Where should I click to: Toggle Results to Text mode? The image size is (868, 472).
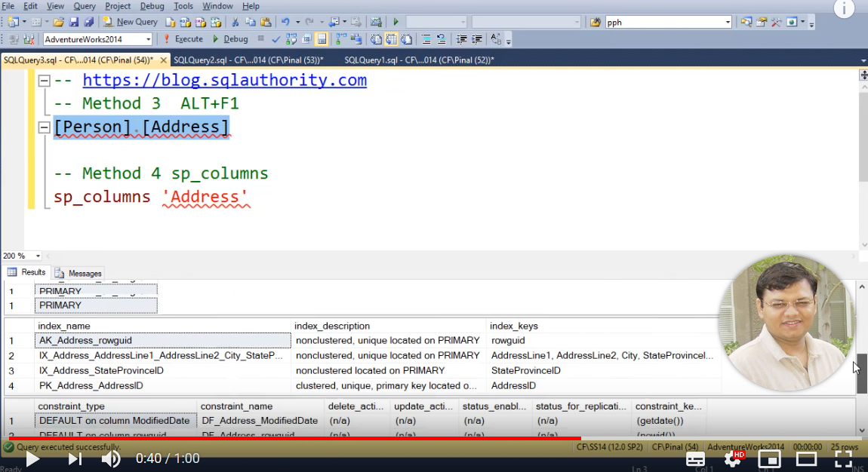point(376,39)
